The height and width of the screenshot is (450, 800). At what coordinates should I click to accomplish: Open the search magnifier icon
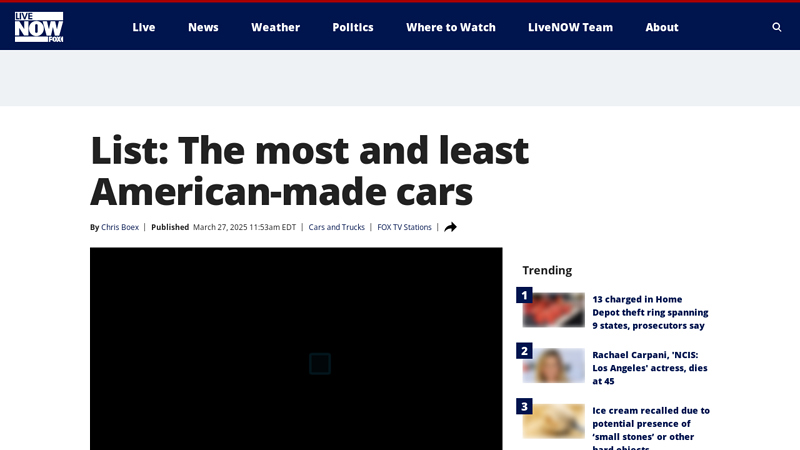pos(777,27)
